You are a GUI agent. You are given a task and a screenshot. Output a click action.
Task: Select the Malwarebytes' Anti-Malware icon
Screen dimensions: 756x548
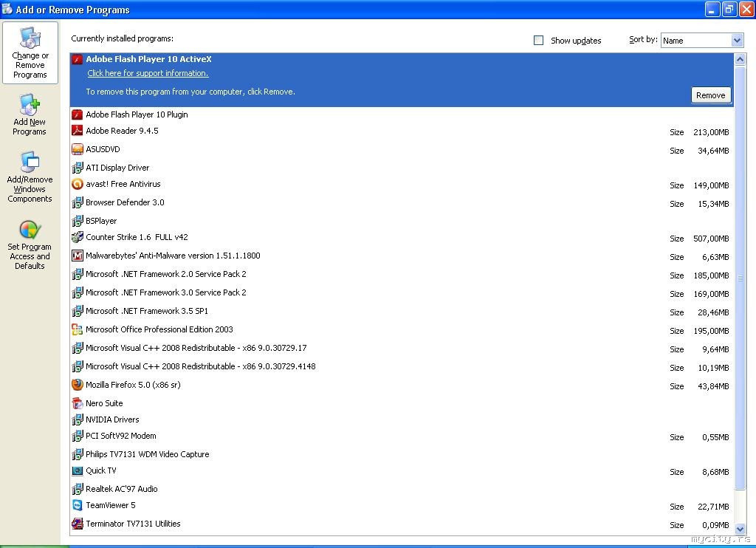(78, 256)
